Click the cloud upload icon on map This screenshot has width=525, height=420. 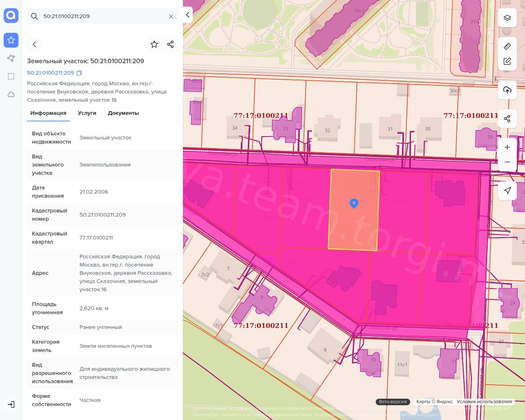pos(507,90)
